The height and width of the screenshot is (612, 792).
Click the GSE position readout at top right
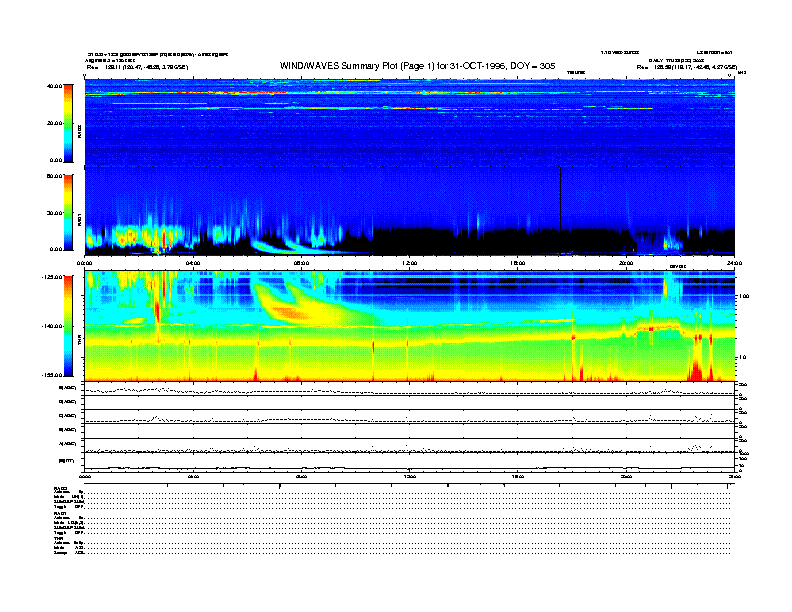(x=687, y=67)
